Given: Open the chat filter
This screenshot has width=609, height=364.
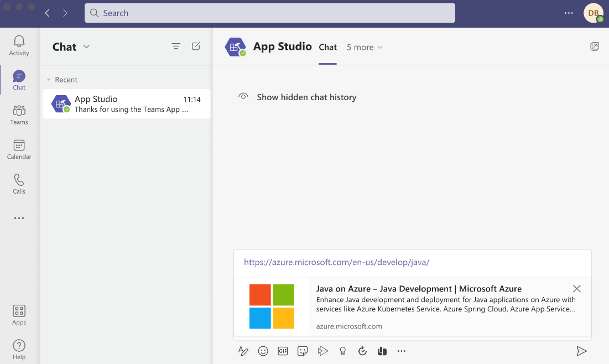Looking at the screenshot, I should click(x=176, y=46).
